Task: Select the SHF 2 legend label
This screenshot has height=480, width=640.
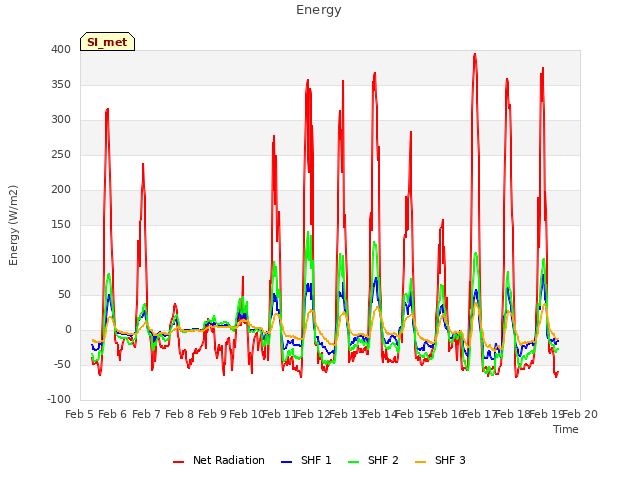Action: coord(383,460)
